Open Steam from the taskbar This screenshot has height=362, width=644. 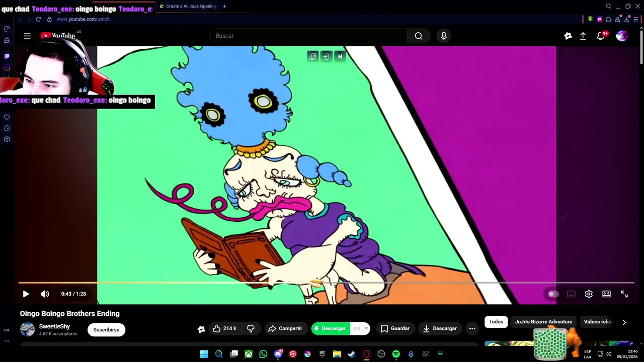point(352,354)
